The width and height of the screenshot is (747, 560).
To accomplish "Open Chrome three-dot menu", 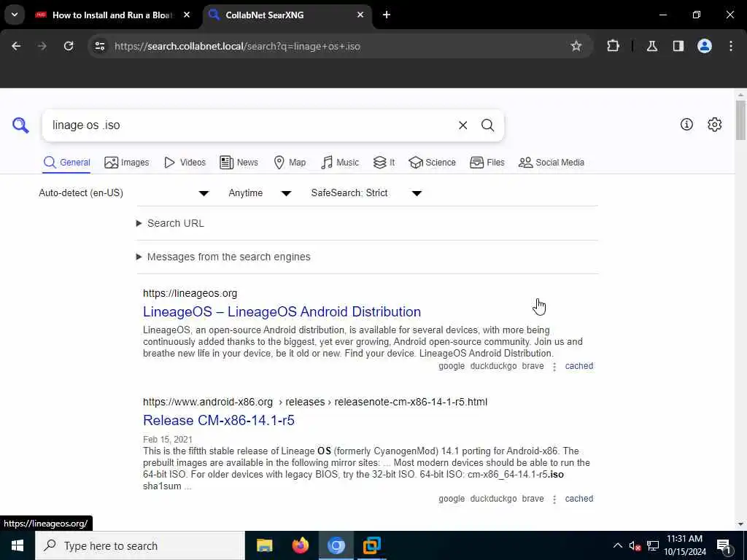I will [x=731, y=46].
